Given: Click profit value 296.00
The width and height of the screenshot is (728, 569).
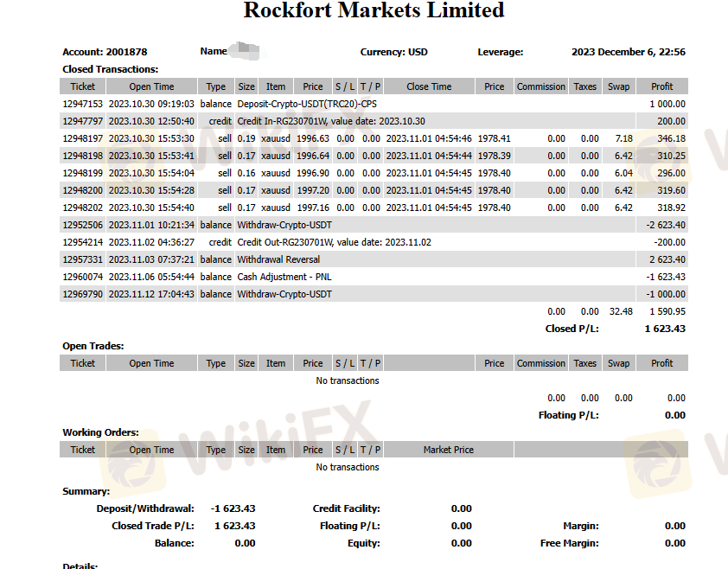Looking at the screenshot, I should pos(671,173).
